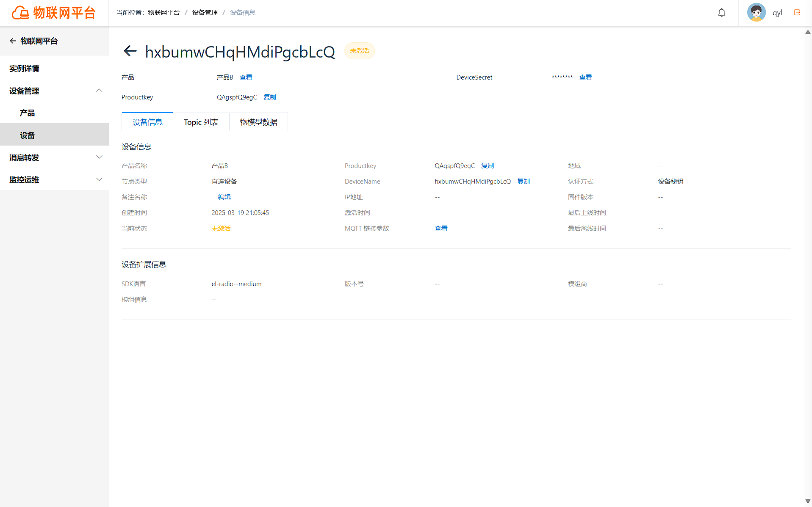The width and height of the screenshot is (812, 507).
Task: Click the left arrow next to 物联网平台 in the sidebar
Action: coord(13,41)
